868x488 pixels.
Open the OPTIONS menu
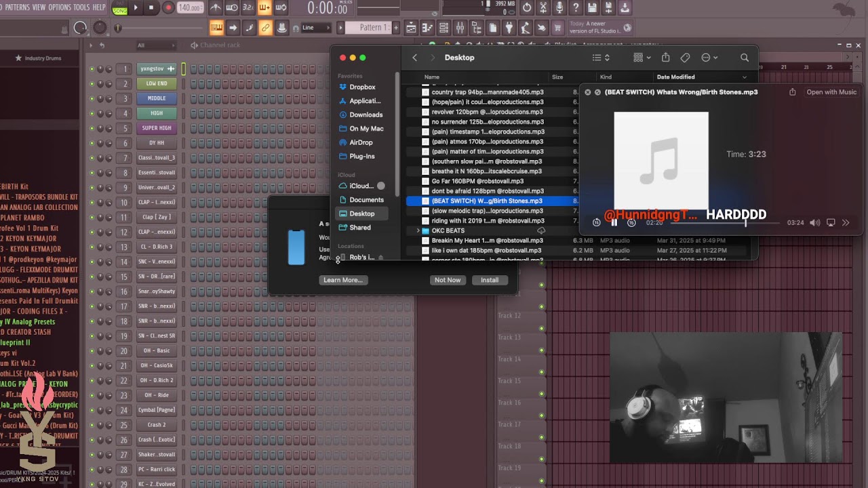click(x=60, y=7)
